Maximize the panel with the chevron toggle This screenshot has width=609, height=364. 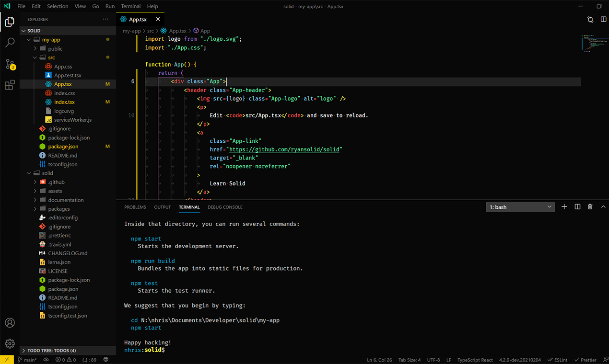tap(603, 206)
